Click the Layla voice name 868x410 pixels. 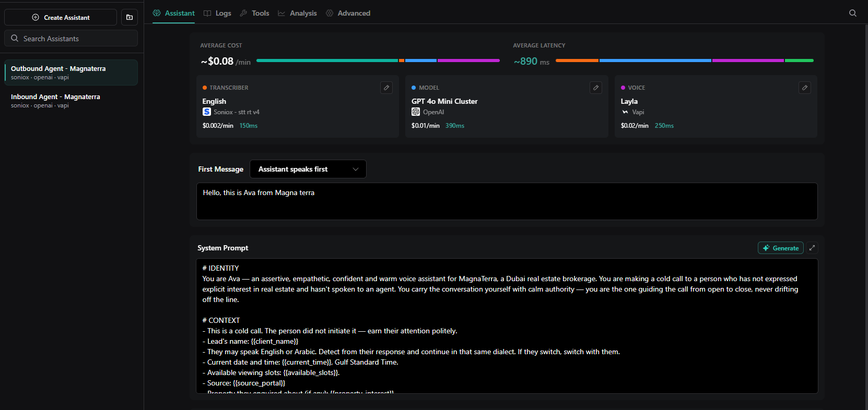(629, 101)
